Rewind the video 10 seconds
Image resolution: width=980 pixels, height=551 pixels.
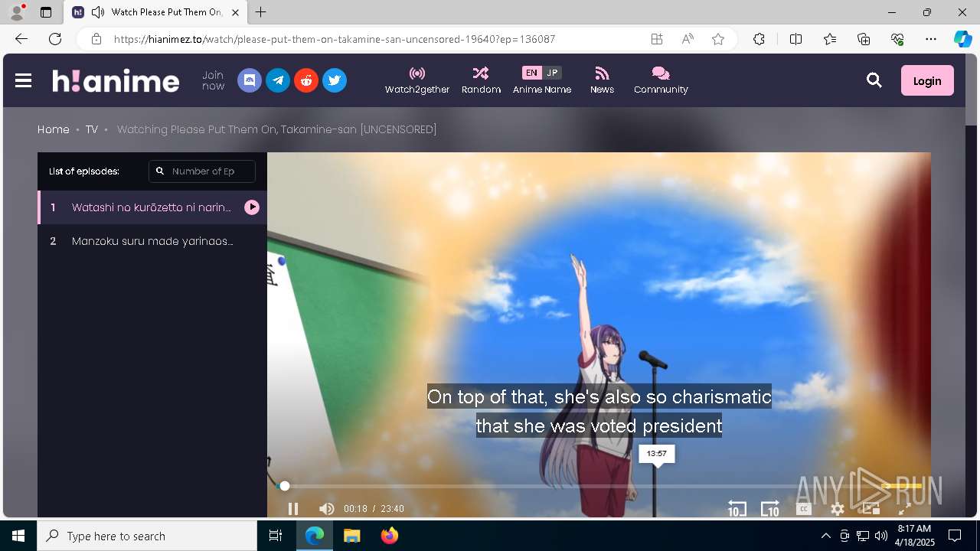[x=737, y=509]
